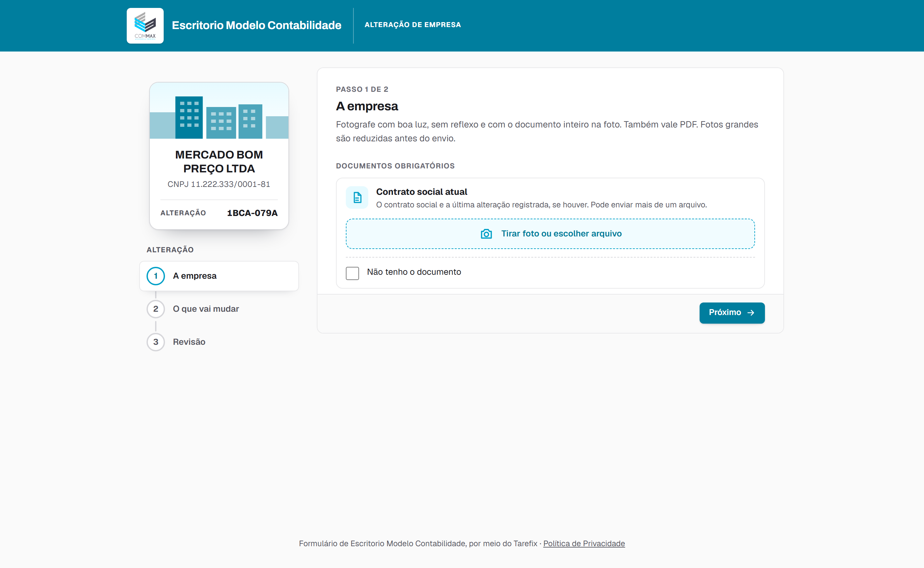Click the document icon beside Contrato social atual

coord(357,197)
